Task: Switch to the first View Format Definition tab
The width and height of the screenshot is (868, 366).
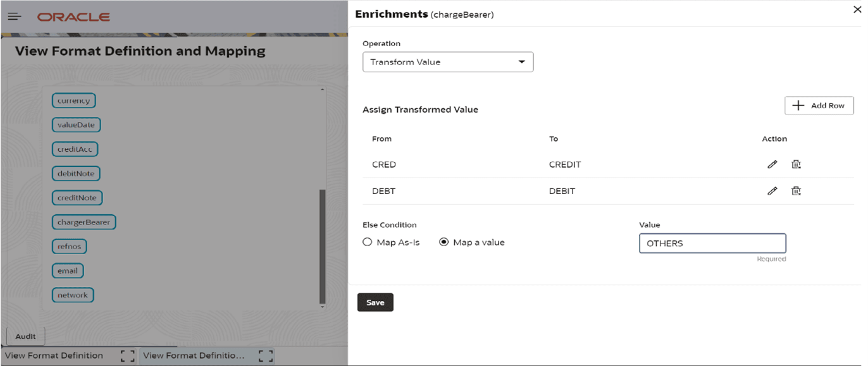Action: 54,356
